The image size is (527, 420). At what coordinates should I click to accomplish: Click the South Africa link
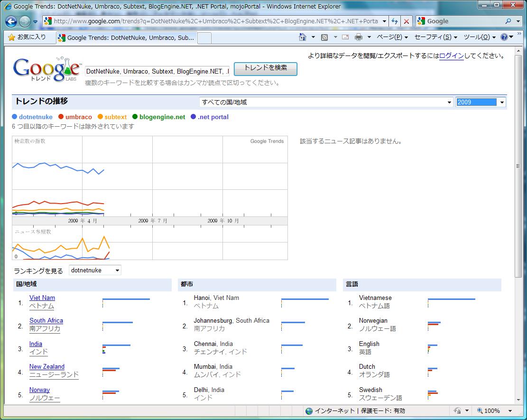pos(46,320)
